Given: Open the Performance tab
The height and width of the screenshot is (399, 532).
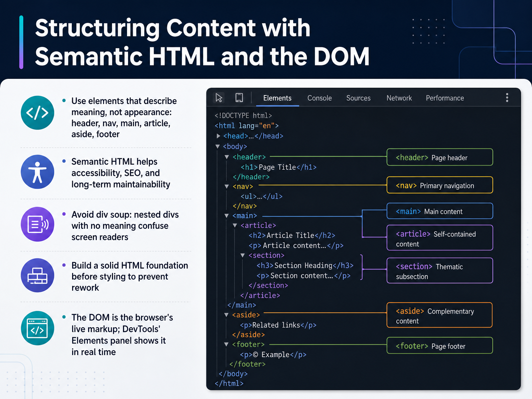Looking at the screenshot, I should click(445, 98).
